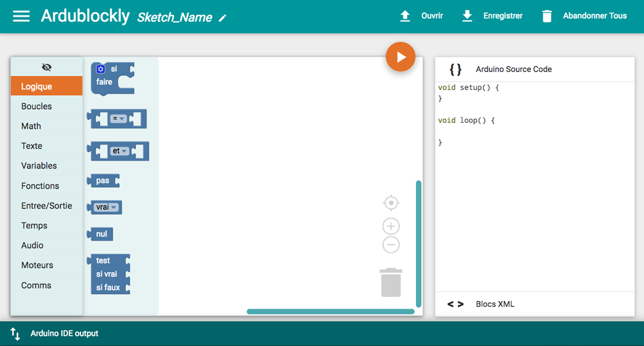Click the orange upload play button

401,57
